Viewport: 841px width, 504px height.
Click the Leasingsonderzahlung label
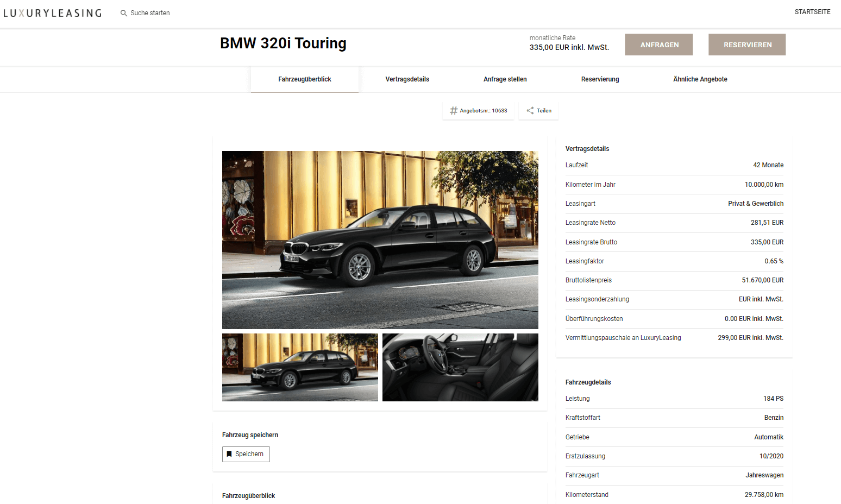click(597, 299)
